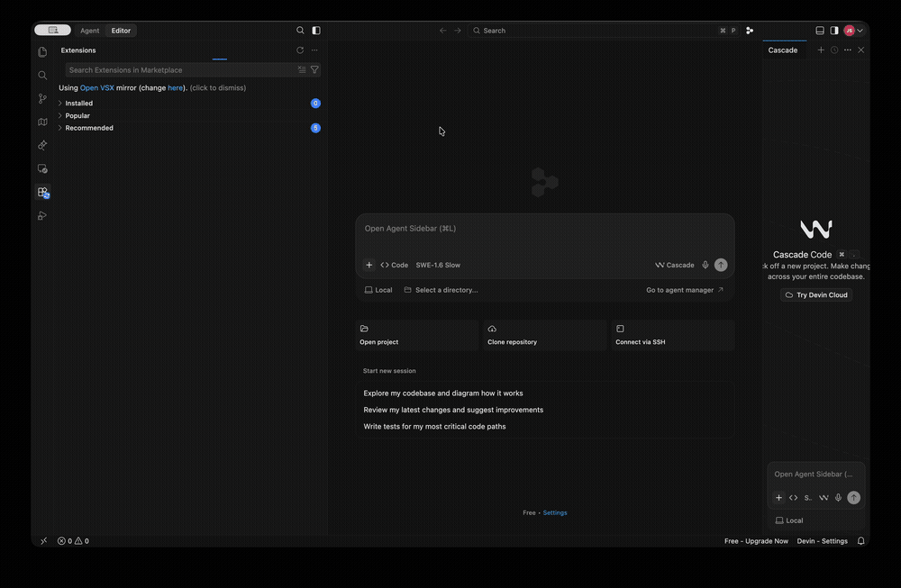Select the Cascade panel tab

[x=783, y=50]
